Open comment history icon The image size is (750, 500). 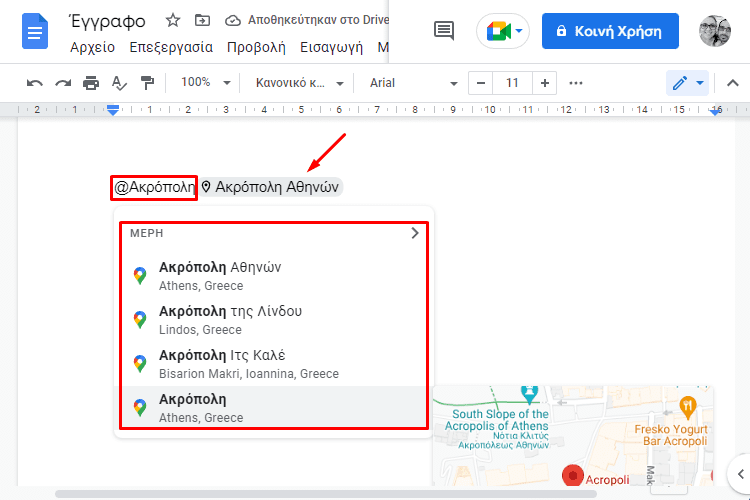444,31
